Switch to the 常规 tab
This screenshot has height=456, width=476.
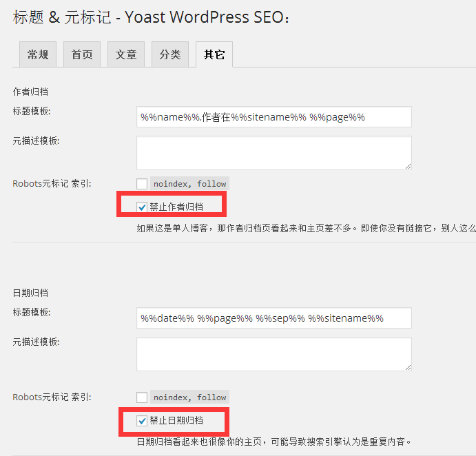point(38,55)
